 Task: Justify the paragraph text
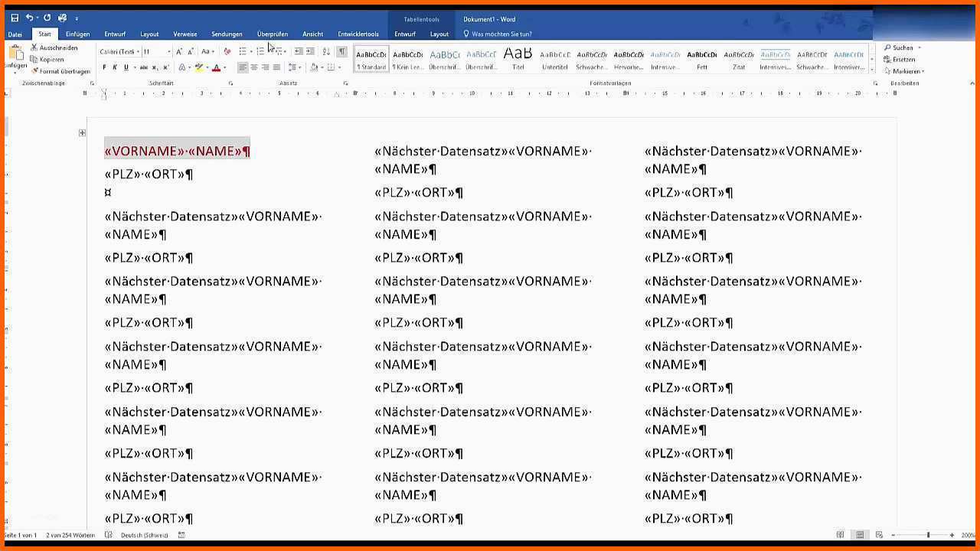[276, 67]
